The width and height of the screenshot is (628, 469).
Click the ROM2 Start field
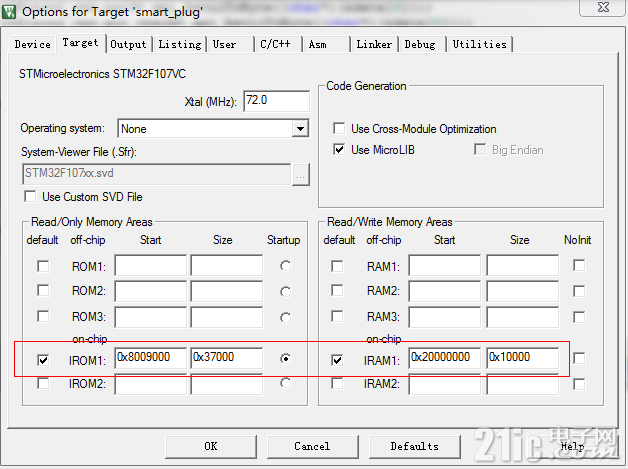click(x=151, y=291)
